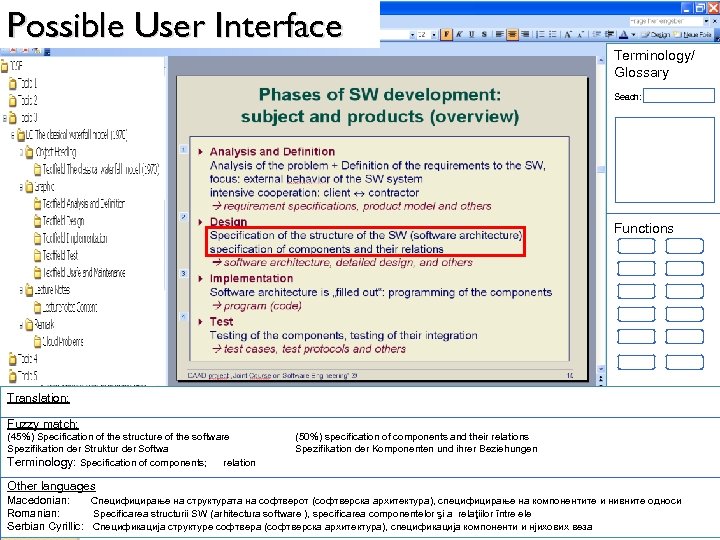This screenshot has height=540, width=720.
Task: Apply font color with underlined A icon
Action: coord(623,35)
